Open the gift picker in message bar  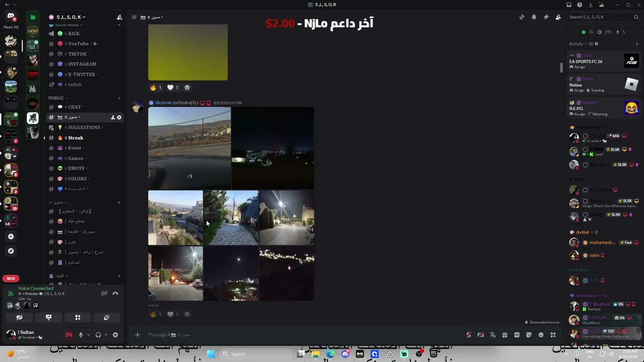point(505,335)
